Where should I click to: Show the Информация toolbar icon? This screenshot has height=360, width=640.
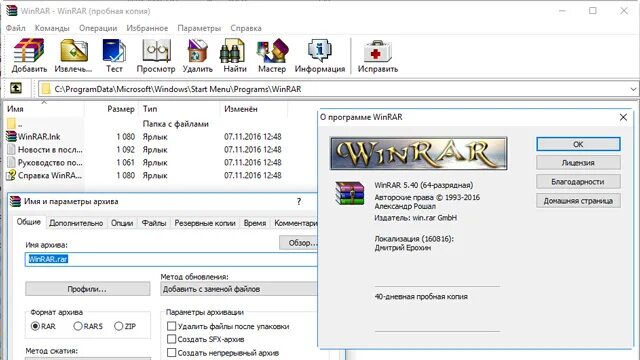[320, 51]
